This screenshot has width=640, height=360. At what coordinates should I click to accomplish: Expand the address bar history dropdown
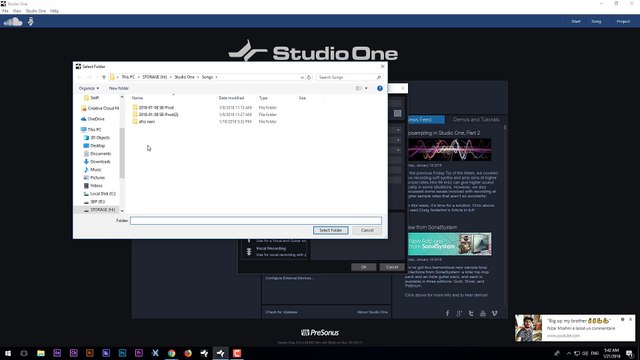(x=302, y=77)
